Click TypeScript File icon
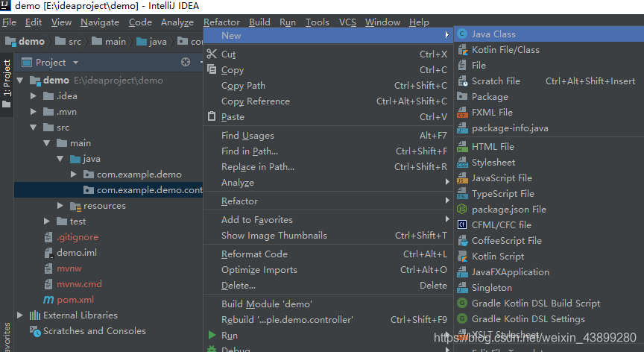This screenshot has width=644, height=352. (462, 194)
